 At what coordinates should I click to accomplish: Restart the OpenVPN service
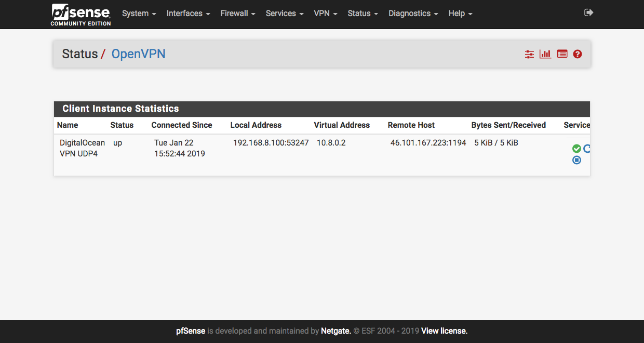(x=587, y=149)
